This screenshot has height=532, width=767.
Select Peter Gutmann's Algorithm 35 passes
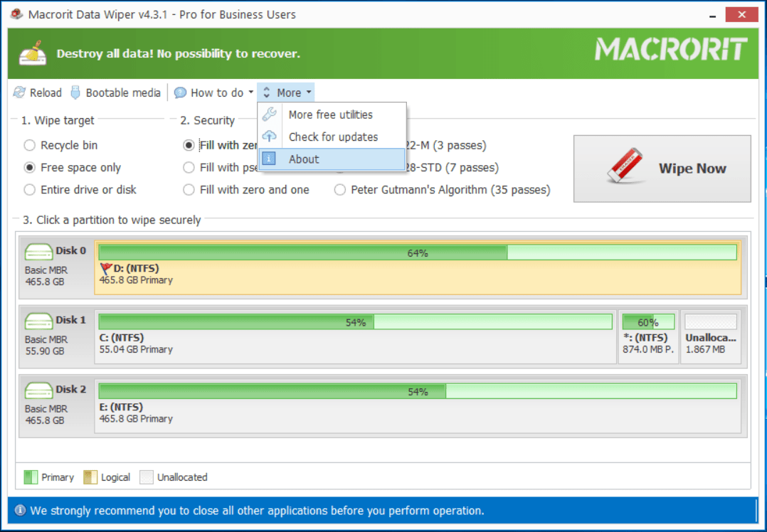340,190
